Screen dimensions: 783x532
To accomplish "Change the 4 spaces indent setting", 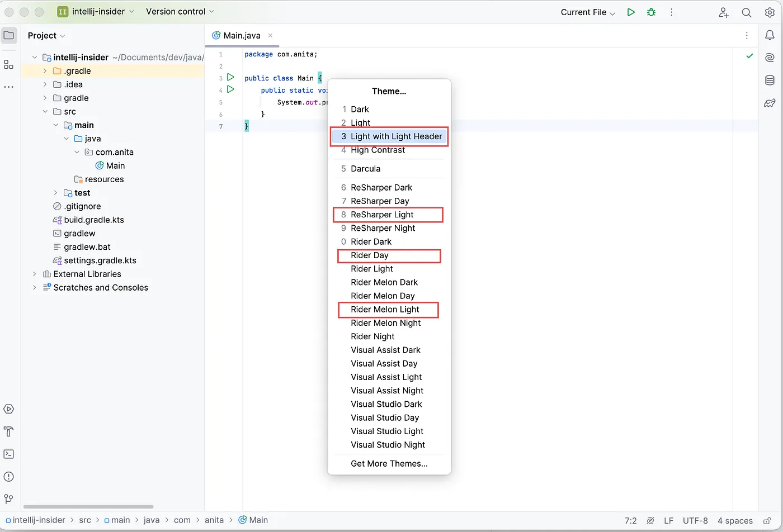I will click(735, 520).
